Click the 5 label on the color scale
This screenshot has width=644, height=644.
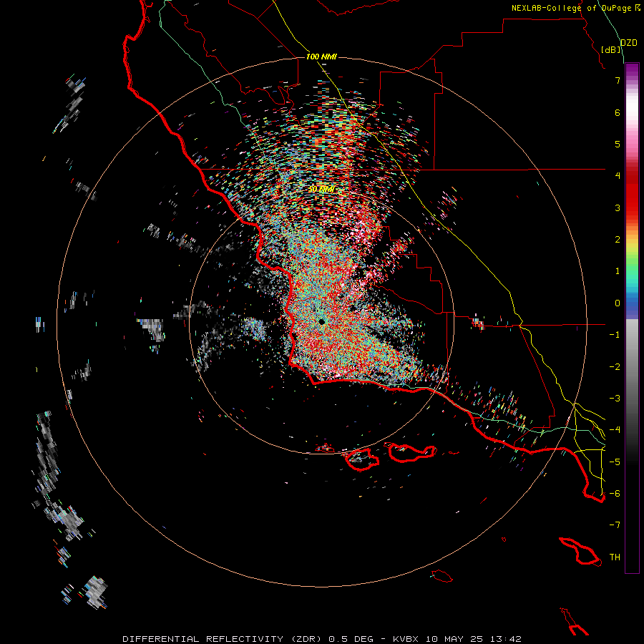point(618,144)
